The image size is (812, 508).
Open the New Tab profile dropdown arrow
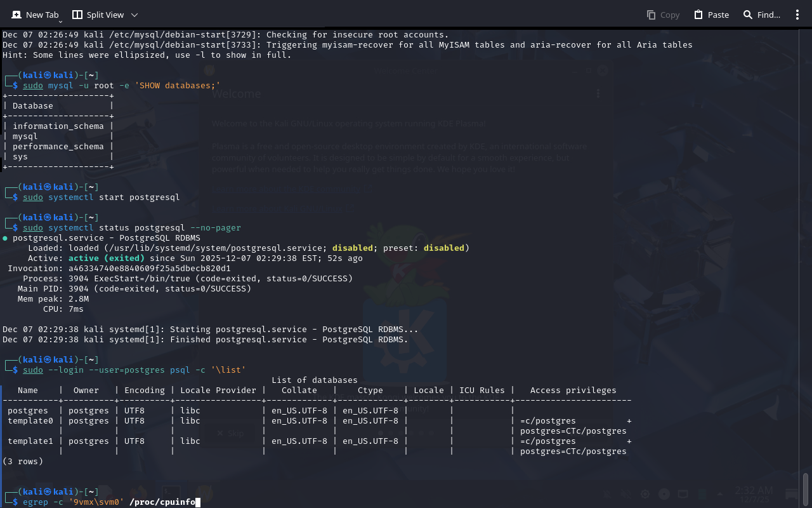60,22
